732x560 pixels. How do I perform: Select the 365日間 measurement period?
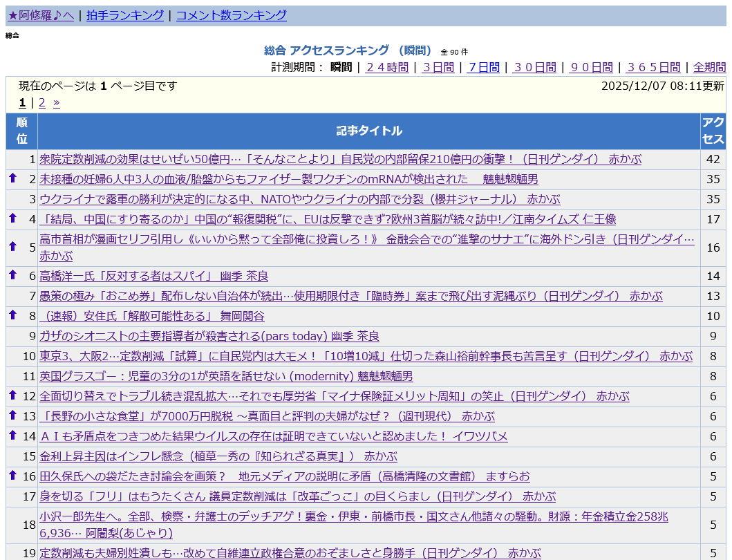point(653,67)
